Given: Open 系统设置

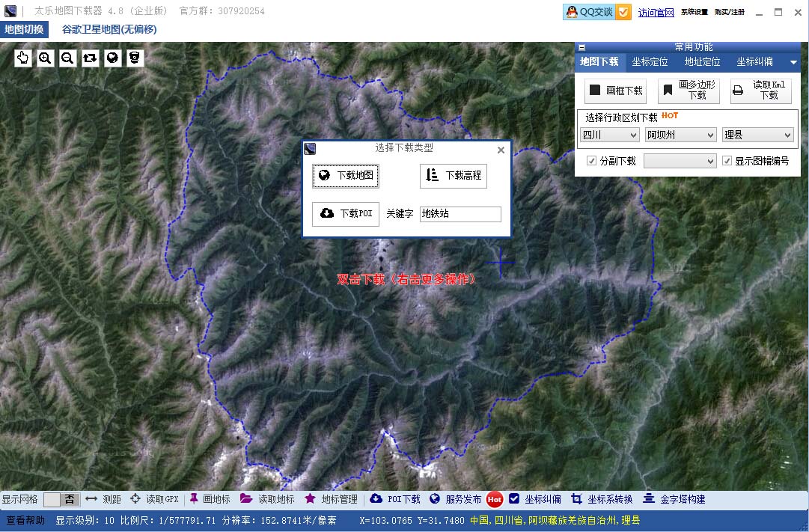Looking at the screenshot, I should point(694,12).
